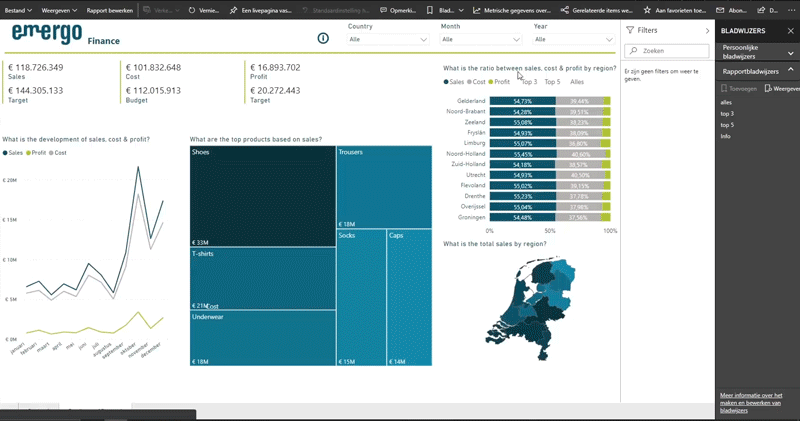This screenshot has height=421, width=800.
Task: Open the Country dropdown
Action: (x=388, y=39)
